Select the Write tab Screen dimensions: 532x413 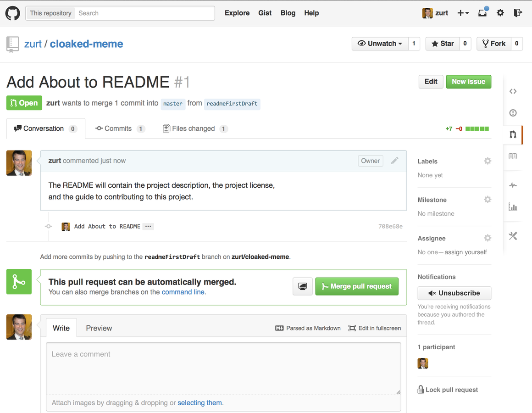click(x=61, y=328)
